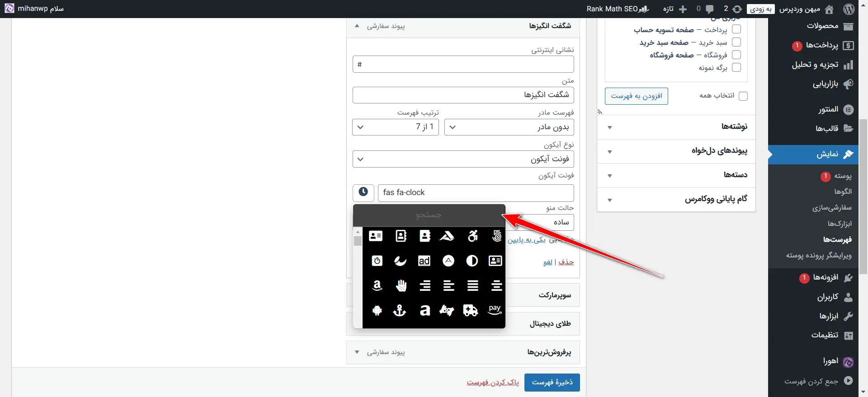Open Rank Math SEO in admin bar
The image size is (868, 397).
click(618, 9)
